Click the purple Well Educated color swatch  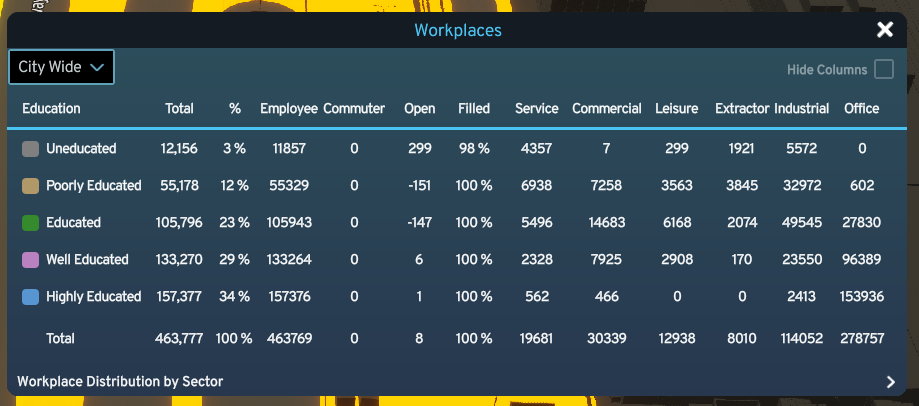pos(30,260)
